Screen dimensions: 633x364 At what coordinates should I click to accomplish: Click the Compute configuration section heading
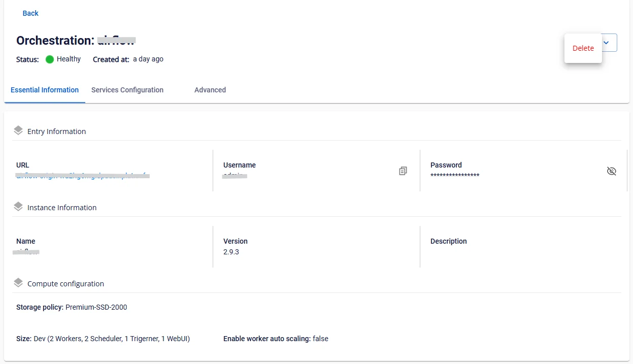point(65,284)
